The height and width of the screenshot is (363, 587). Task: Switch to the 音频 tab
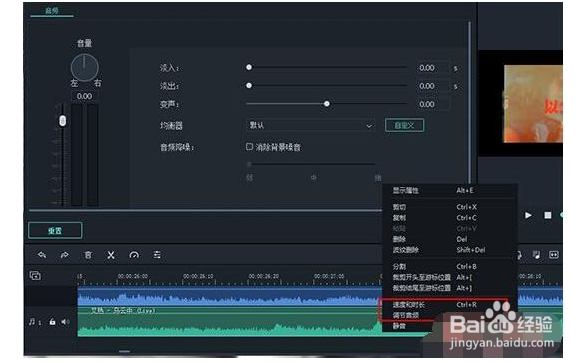coord(52,10)
